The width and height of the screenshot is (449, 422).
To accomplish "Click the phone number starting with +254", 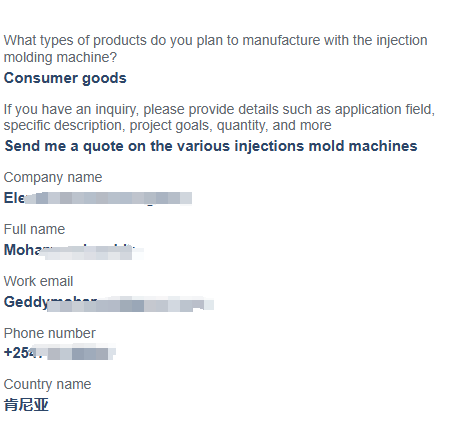I will click(60, 353).
